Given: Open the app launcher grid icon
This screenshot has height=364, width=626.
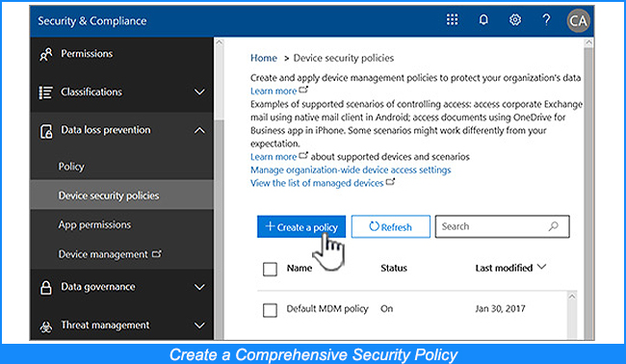Looking at the screenshot, I should (452, 19).
